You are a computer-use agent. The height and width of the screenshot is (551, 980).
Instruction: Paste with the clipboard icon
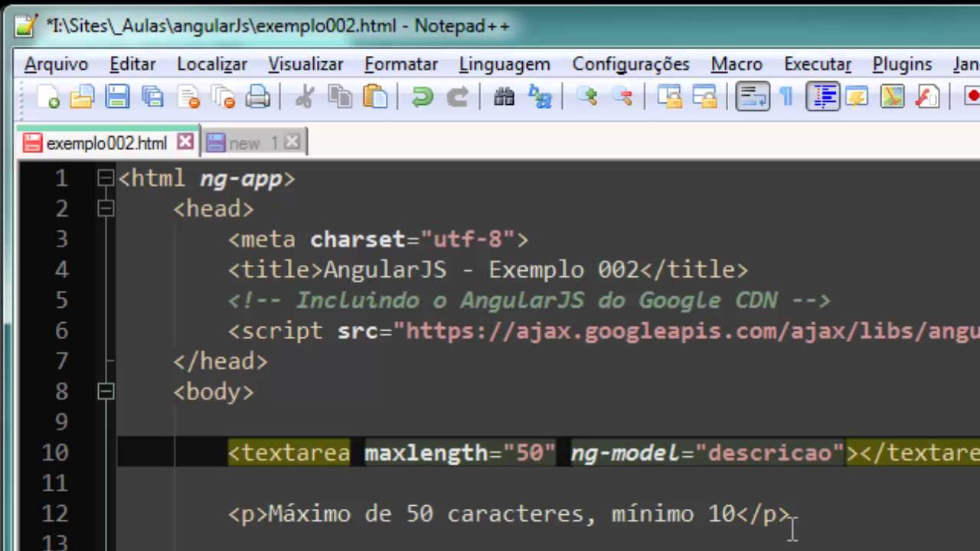(375, 97)
